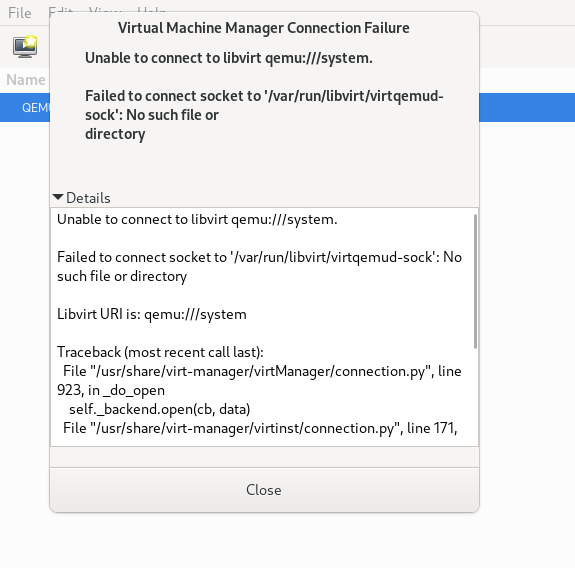The height and width of the screenshot is (568, 575).
Task: Click the Connection Failure dialog title
Action: pos(264,28)
